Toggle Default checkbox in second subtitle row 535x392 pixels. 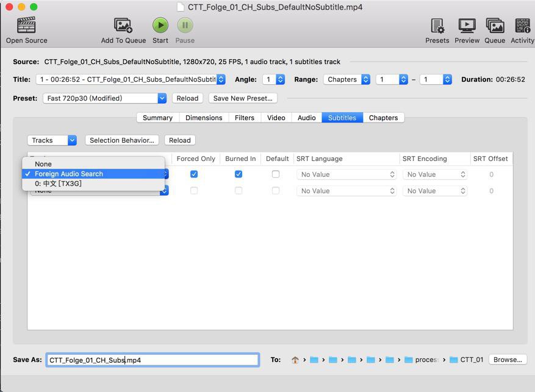tap(276, 191)
